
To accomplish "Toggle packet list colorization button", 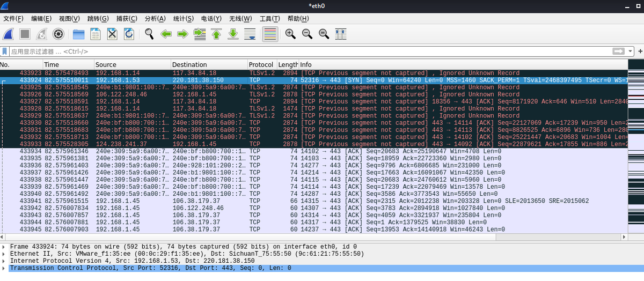I will click(270, 34).
